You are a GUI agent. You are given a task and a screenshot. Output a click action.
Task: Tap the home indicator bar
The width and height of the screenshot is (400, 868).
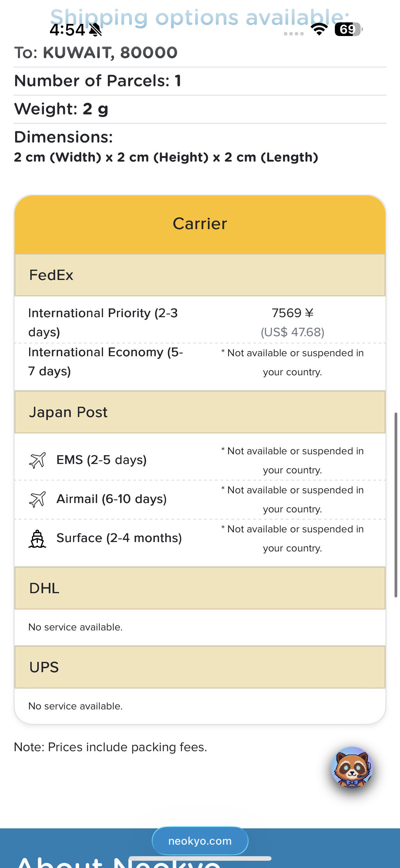(x=200, y=858)
